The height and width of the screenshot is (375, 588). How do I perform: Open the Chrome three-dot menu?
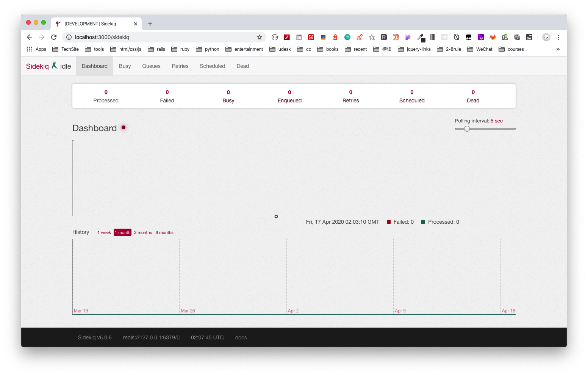pyautogui.click(x=558, y=37)
